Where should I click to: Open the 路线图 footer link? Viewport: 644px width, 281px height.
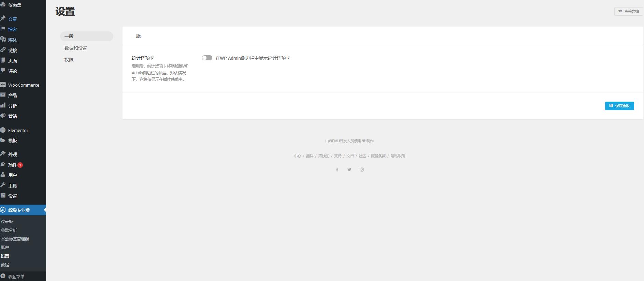point(324,156)
